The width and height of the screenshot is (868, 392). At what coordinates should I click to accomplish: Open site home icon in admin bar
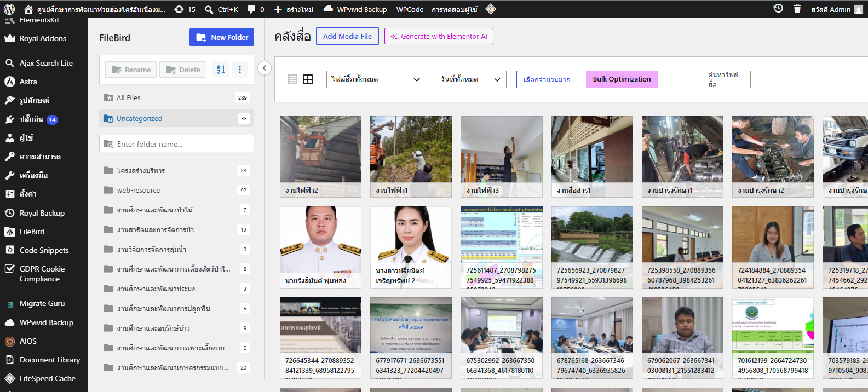28,9
